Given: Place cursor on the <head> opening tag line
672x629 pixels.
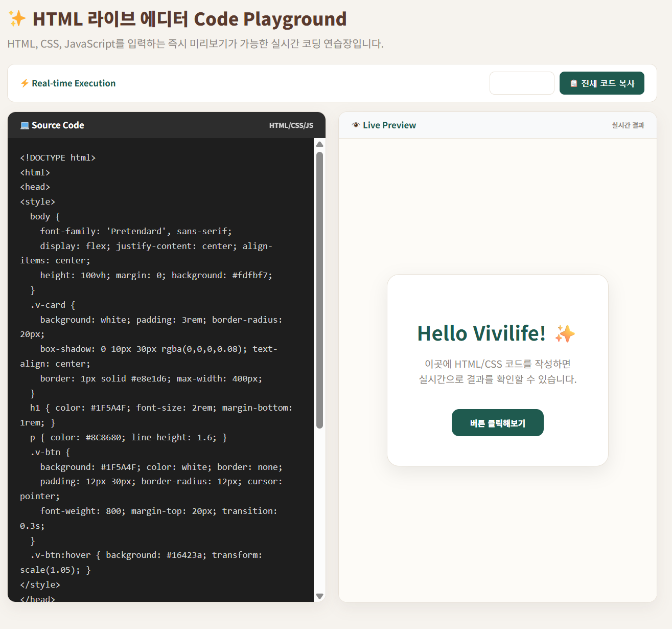Looking at the screenshot, I should click(x=35, y=187).
